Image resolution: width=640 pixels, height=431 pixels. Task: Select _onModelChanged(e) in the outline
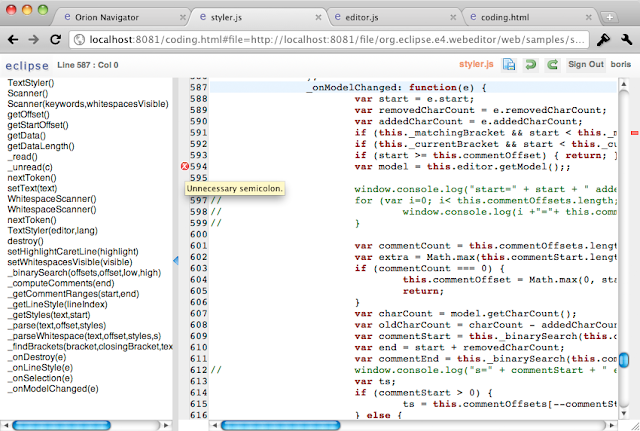click(x=55, y=389)
